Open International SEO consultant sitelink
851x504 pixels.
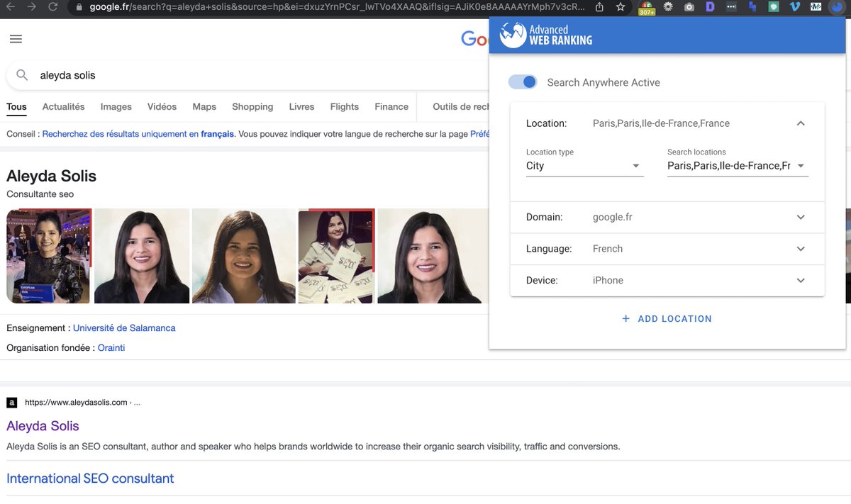[90, 478]
